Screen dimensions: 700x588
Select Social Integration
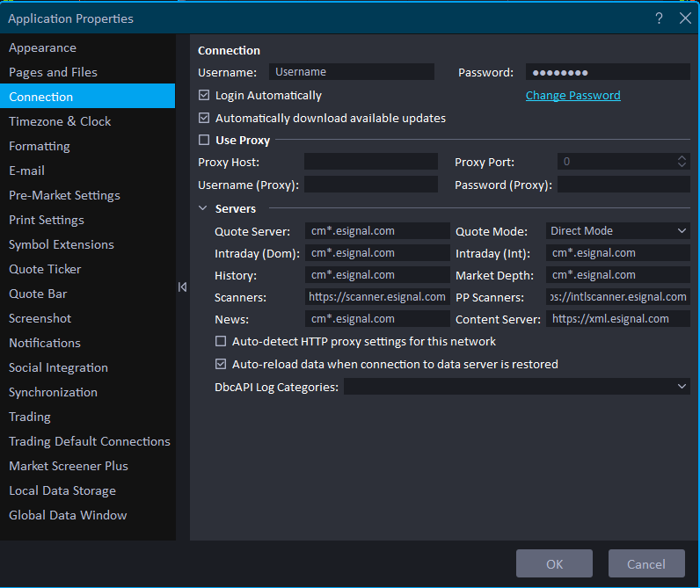[x=88, y=367]
